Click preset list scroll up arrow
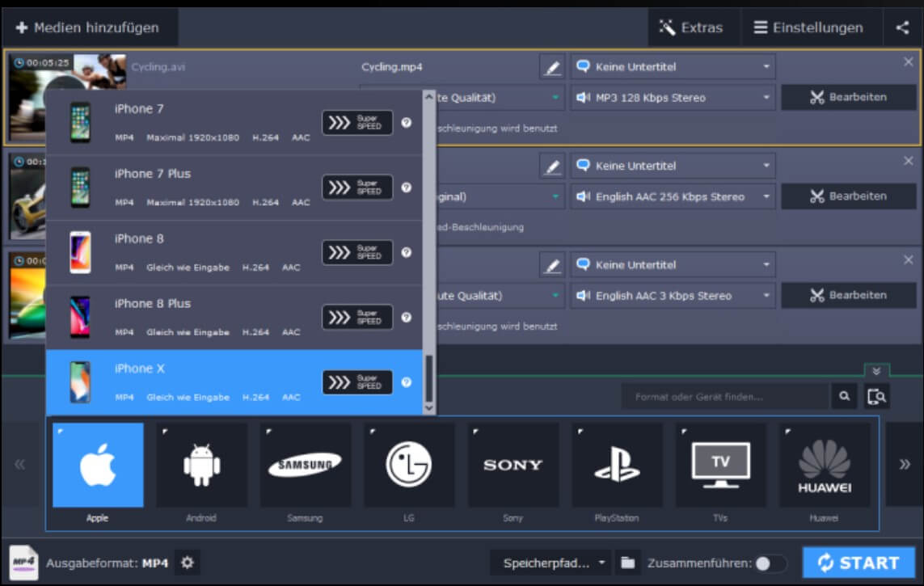This screenshot has height=586, width=924. click(429, 96)
